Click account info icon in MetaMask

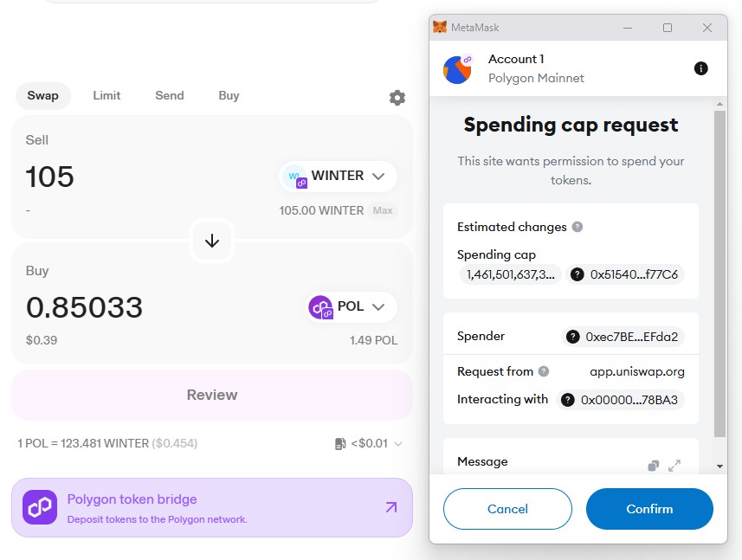click(x=701, y=68)
